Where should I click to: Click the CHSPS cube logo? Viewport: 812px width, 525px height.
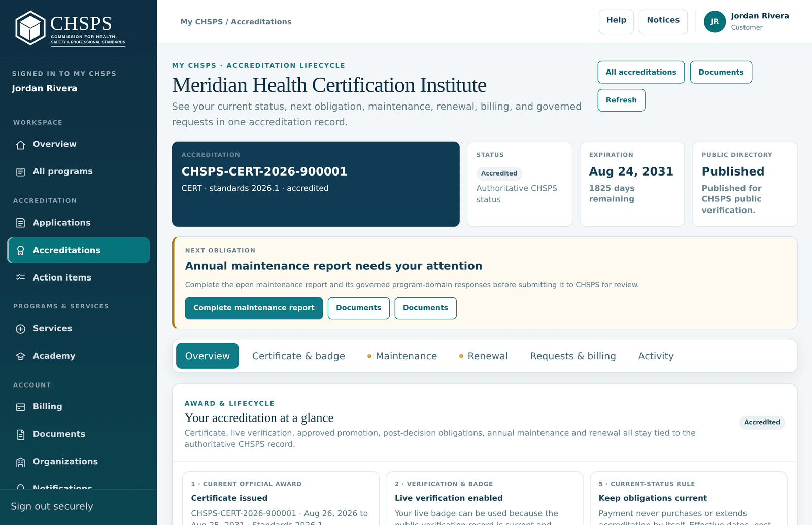coord(30,28)
